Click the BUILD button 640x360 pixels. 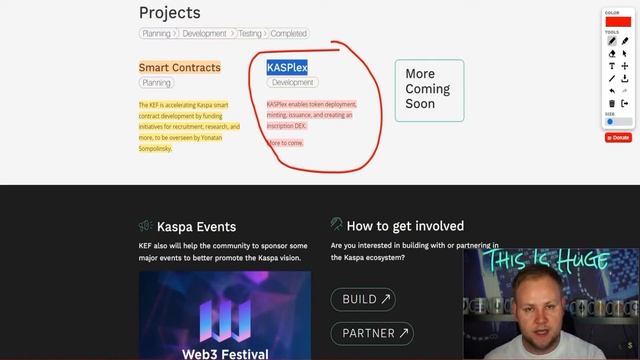pos(363,300)
